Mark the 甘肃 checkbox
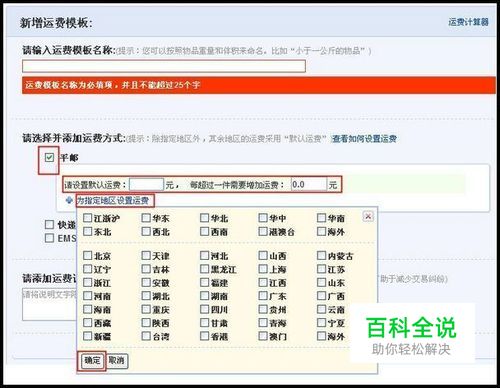 tap(204, 323)
